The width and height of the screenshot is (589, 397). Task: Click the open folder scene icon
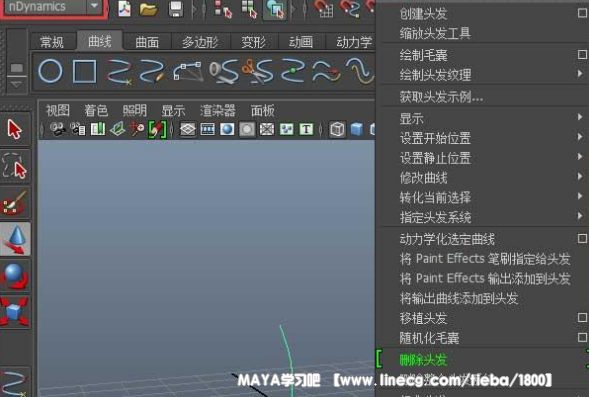(x=148, y=9)
